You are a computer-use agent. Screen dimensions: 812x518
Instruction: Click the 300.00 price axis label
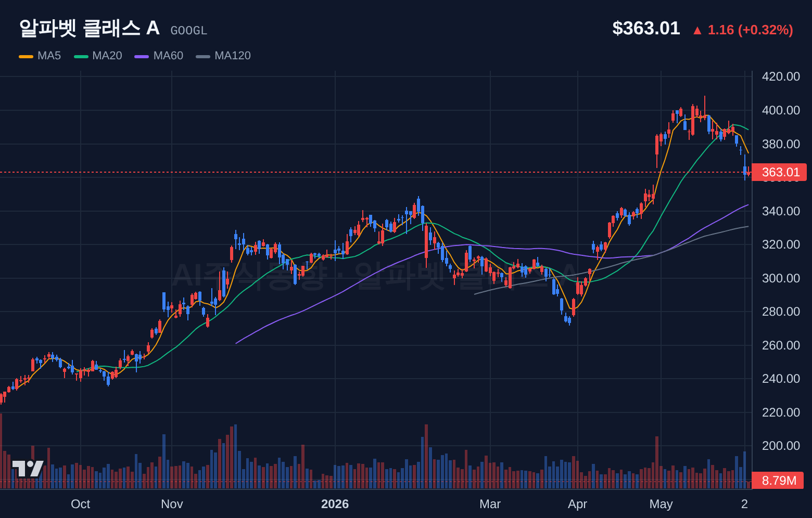[781, 278]
